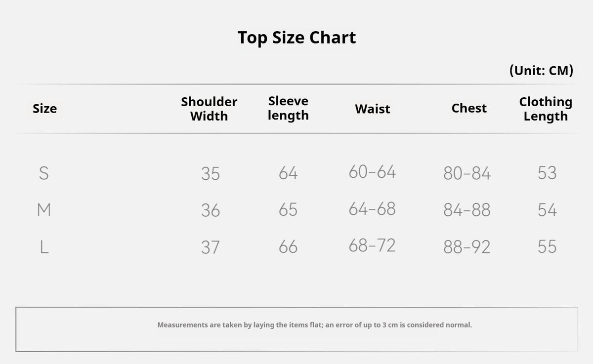Click shoulder width value 35
This screenshot has width=593, height=364.
pos(211,174)
